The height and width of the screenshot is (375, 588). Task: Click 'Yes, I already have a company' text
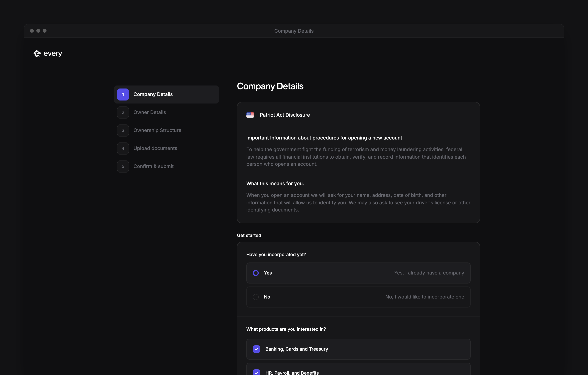(x=429, y=273)
